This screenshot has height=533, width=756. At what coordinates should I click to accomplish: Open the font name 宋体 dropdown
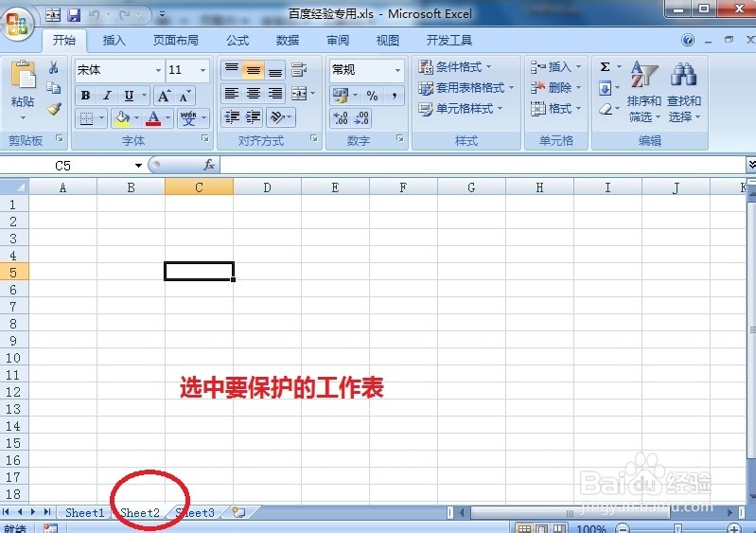[158, 70]
